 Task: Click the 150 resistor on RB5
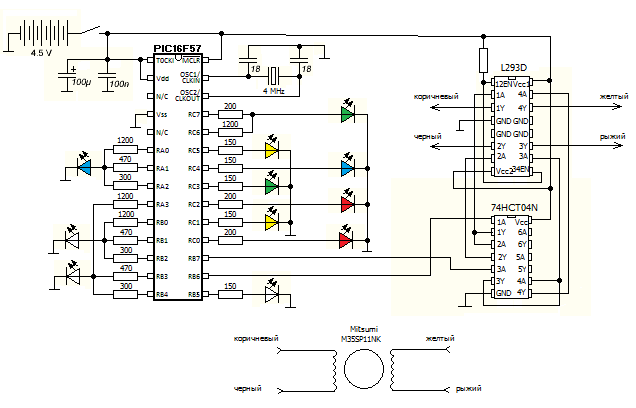tap(230, 294)
